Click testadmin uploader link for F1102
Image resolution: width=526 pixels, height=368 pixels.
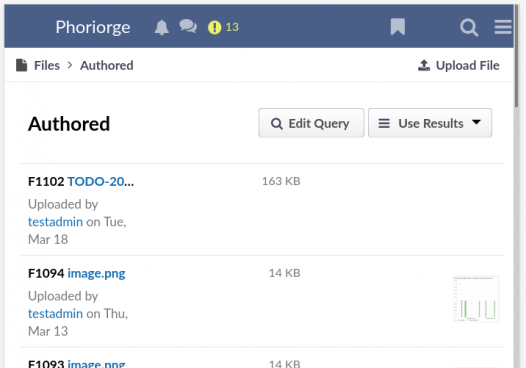tap(55, 222)
